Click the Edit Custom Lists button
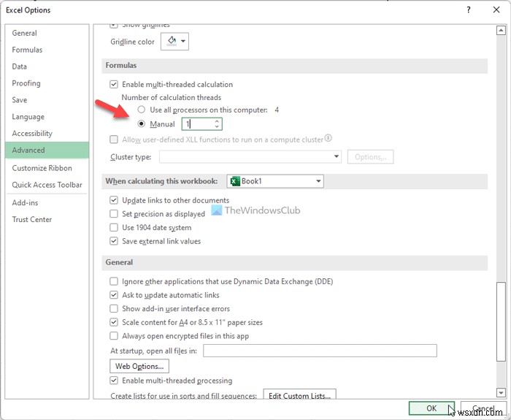The image size is (511, 420). (299, 394)
